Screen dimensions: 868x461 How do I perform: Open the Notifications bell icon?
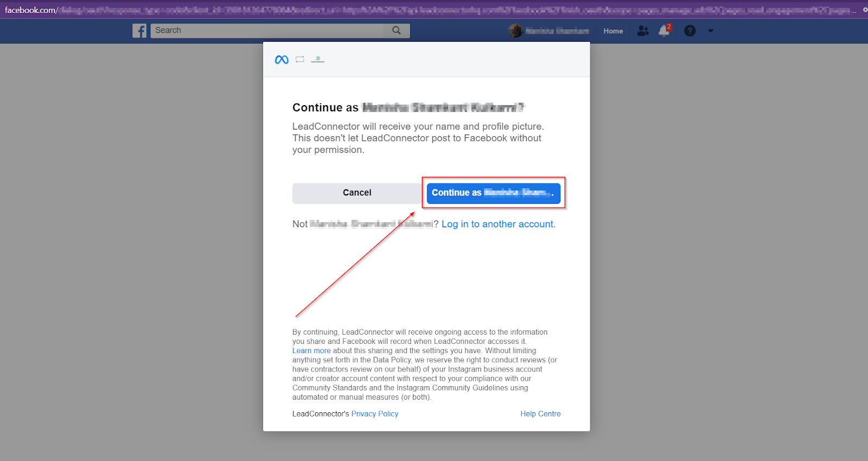(x=664, y=31)
